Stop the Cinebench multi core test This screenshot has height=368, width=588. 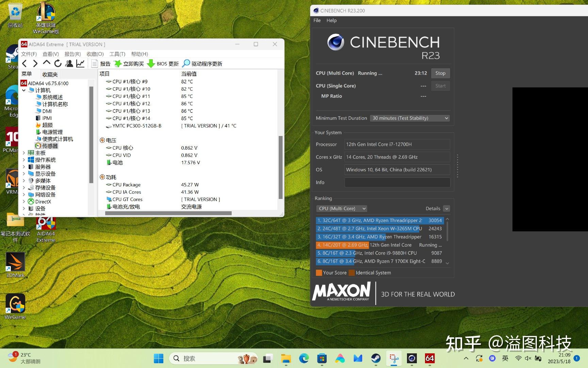coord(440,73)
